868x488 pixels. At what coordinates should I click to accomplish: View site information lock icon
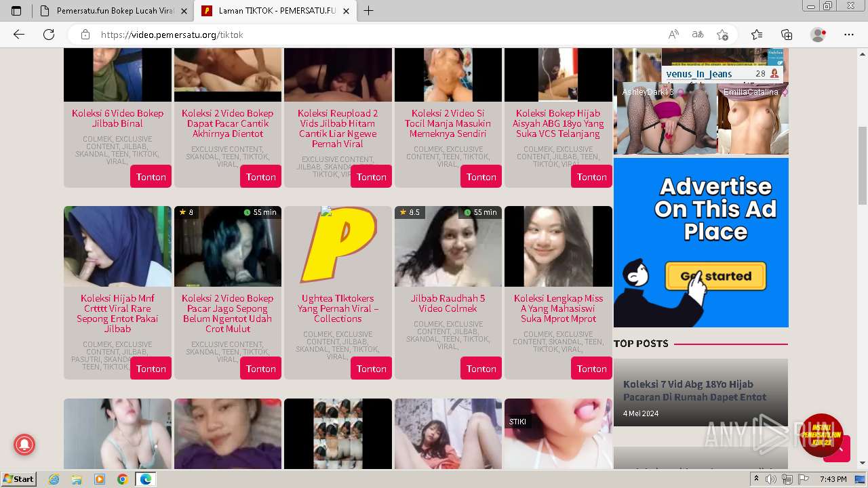pos(85,35)
